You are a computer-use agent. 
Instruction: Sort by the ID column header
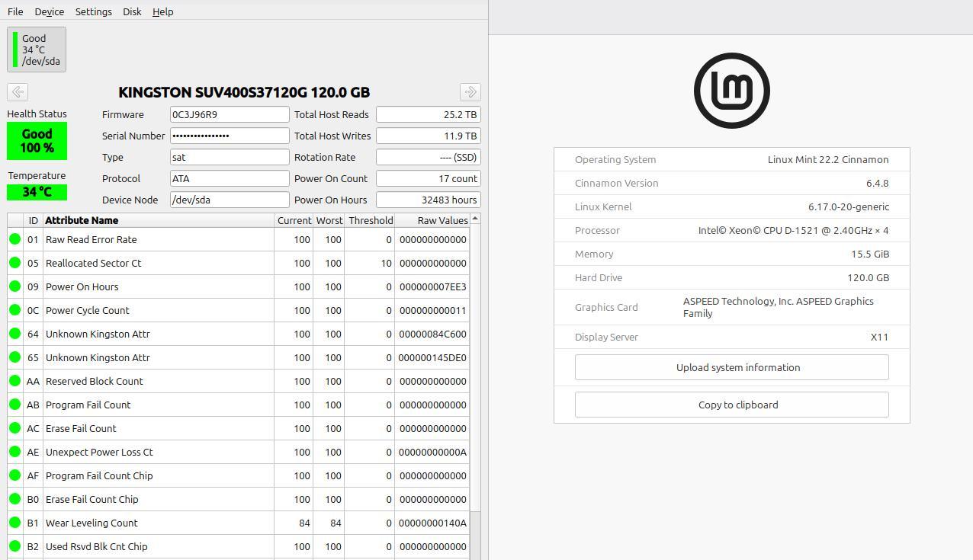pyautogui.click(x=33, y=220)
